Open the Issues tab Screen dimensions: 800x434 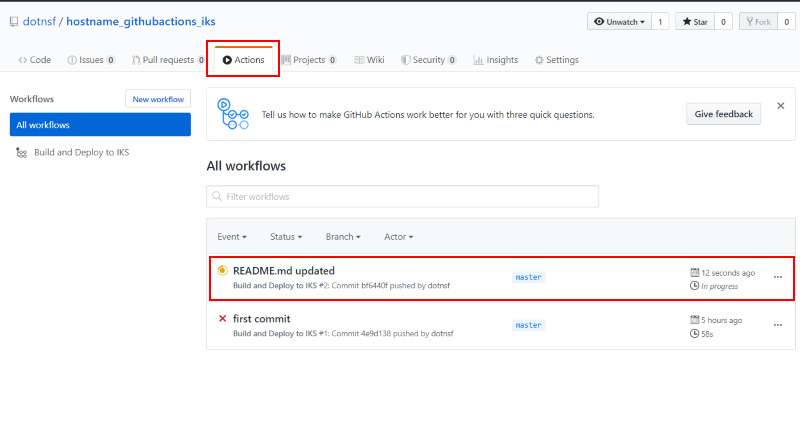click(91, 60)
